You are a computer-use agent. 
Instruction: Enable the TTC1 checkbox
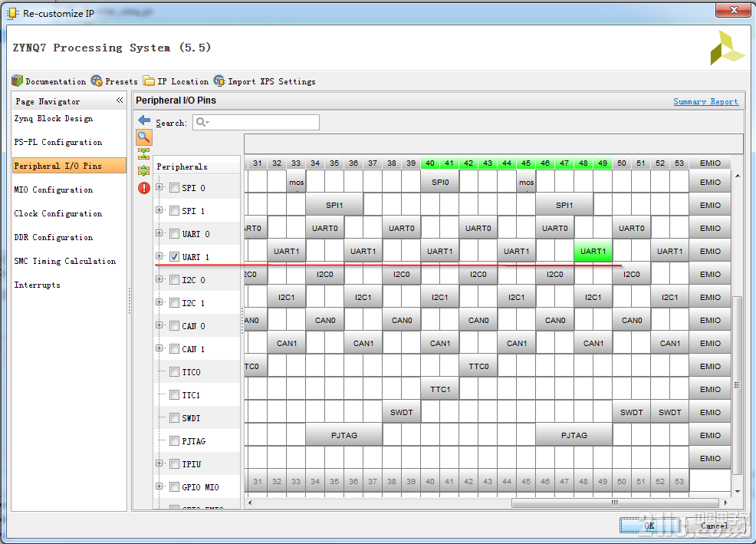[175, 395]
